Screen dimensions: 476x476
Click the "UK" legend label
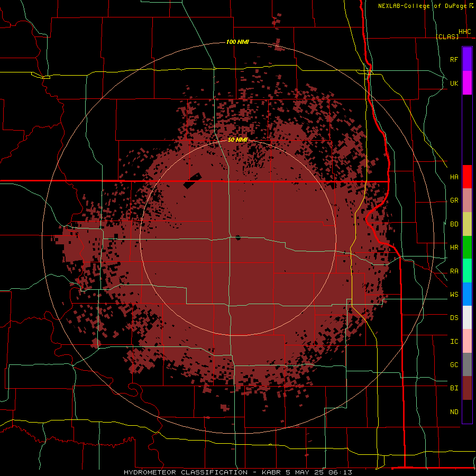tap(454, 84)
